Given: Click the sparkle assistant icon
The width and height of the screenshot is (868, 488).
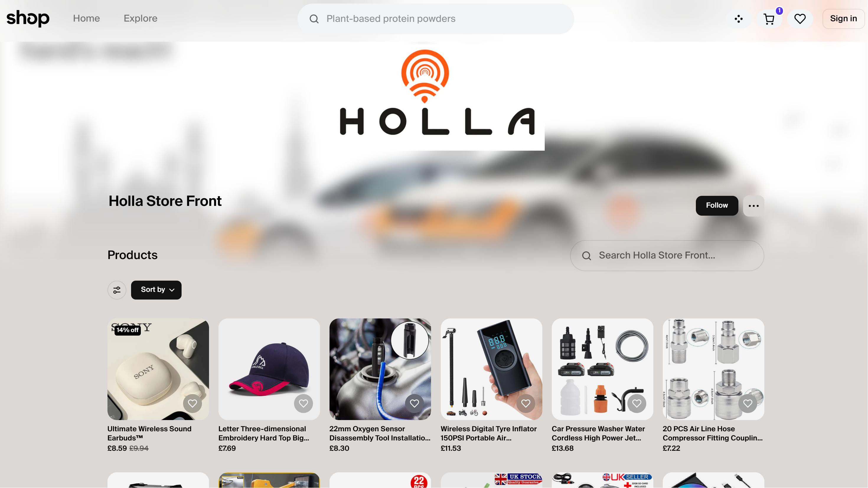Looking at the screenshot, I should (x=739, y=19).
